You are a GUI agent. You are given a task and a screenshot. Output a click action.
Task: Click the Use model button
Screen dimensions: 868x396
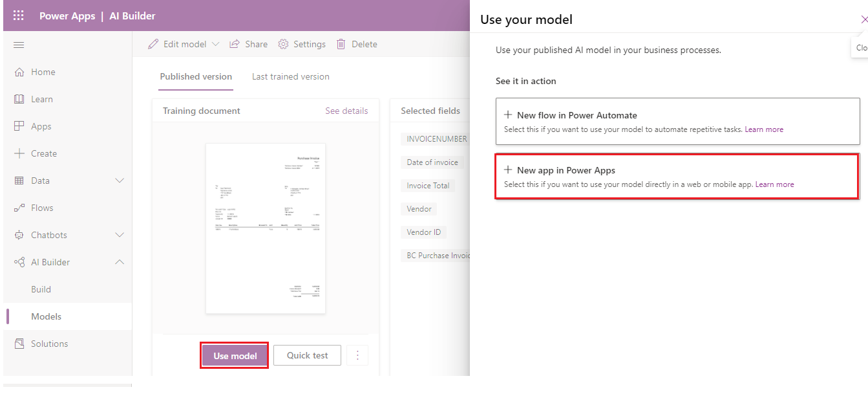(235, 355)
